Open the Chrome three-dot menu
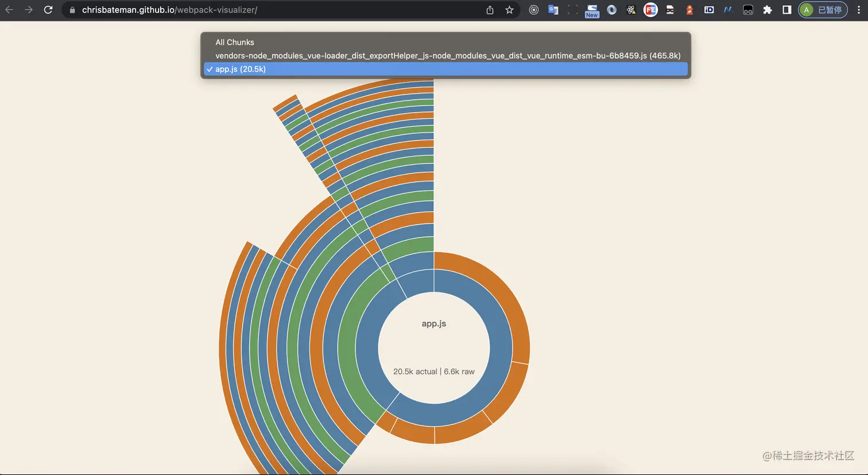The width and height of the screenshot is (868, 475). tap(859, 10)
